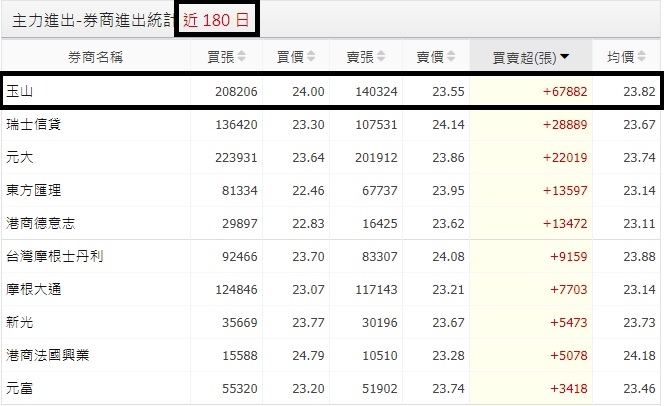Select broker 元富

(x=19, y=388)
